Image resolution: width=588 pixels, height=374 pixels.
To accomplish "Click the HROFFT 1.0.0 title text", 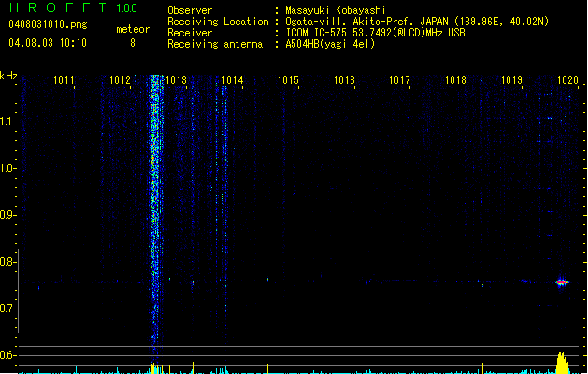I will tap(73, 7).
